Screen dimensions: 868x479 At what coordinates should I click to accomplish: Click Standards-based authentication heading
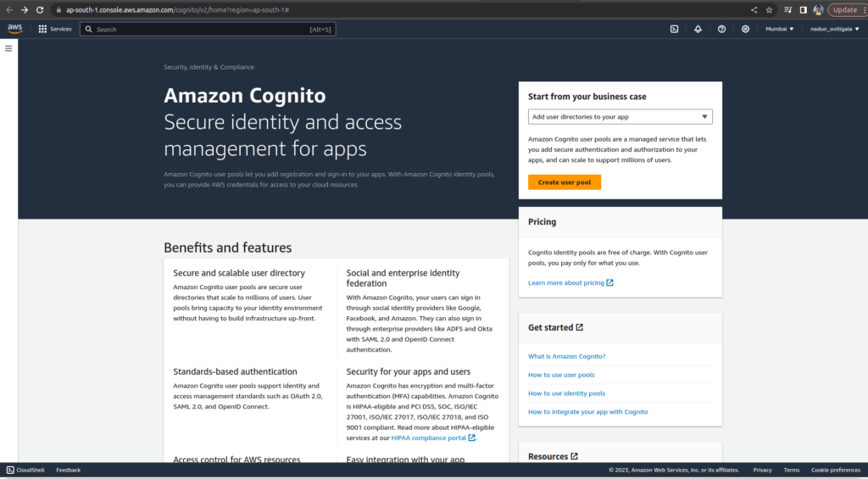[236, 371]
